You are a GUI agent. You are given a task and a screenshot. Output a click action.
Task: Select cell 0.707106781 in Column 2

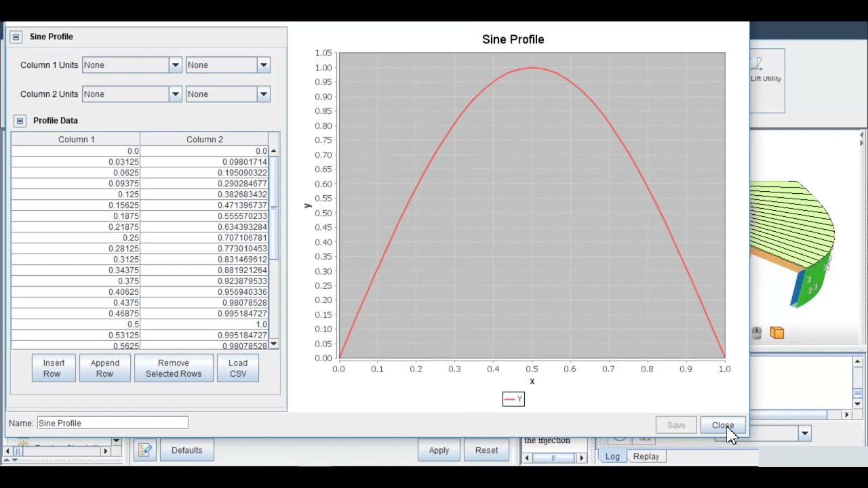point(204,238)
